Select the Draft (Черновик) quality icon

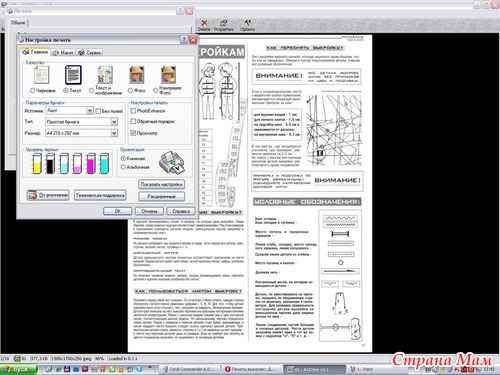[42, 75]
